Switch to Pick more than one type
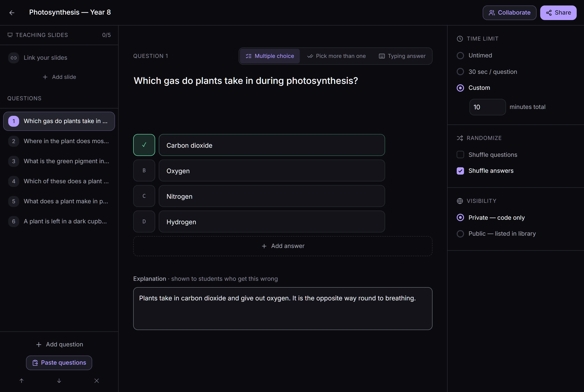Image resolution: width=584 pixels, height=392 pixels. pos(336,56)
